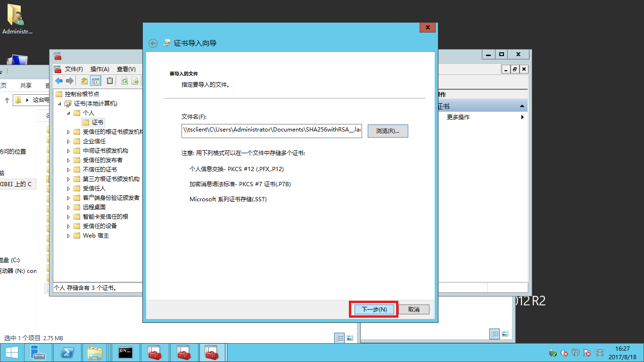This screenshot has width=644, height=362.
Task: Click the wizard back arrow circle
Action: coord(153,43)
